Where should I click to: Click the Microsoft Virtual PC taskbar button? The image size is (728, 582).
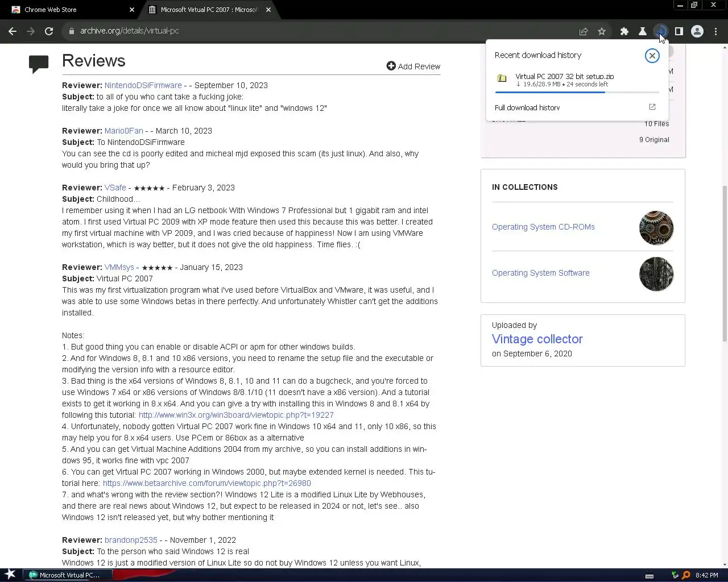(x=68, y=575)
